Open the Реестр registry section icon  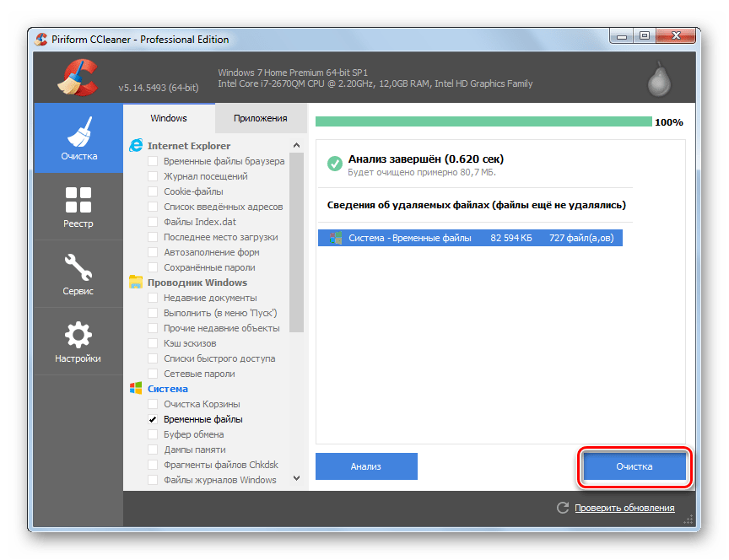point(78,200)
